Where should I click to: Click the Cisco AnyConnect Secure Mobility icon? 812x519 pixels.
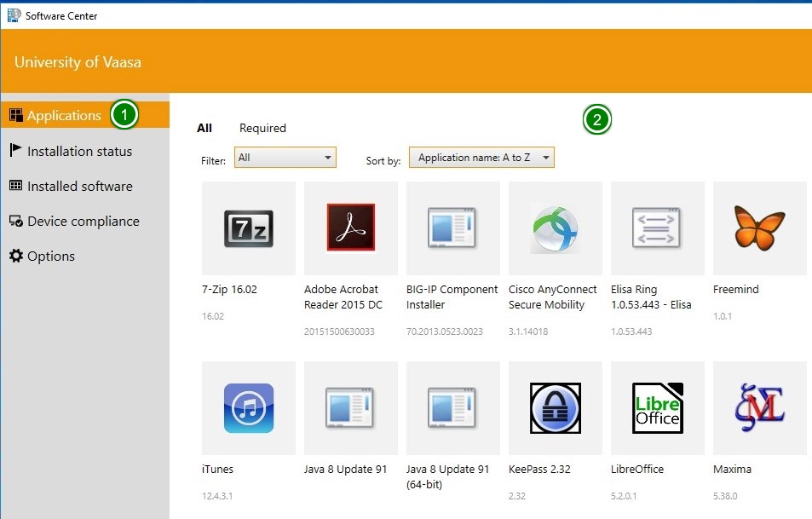555,228
